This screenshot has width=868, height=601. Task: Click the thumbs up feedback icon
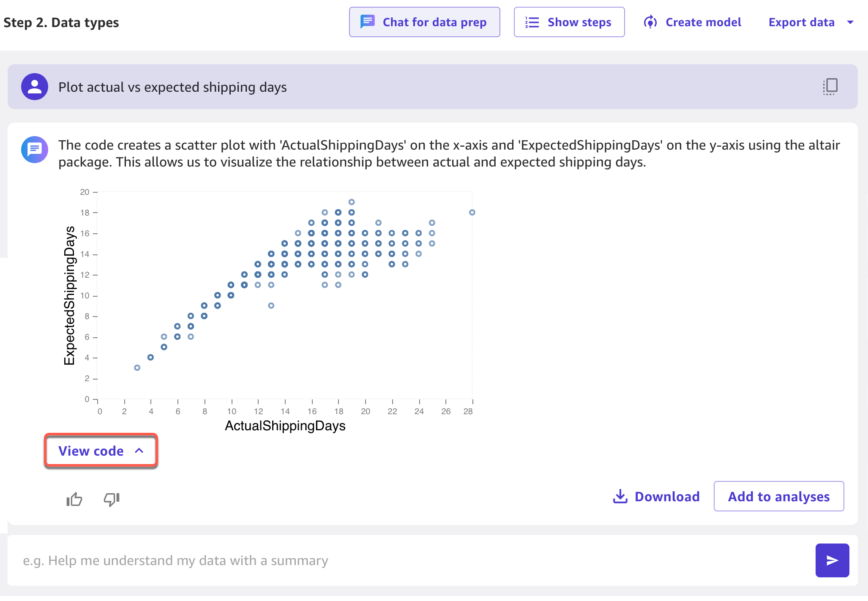74,499
